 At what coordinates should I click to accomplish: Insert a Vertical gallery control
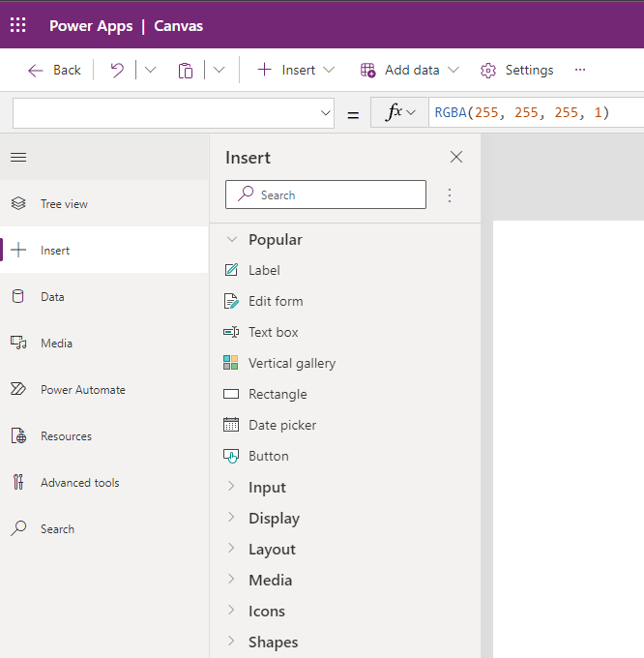(x=291, y=363)
